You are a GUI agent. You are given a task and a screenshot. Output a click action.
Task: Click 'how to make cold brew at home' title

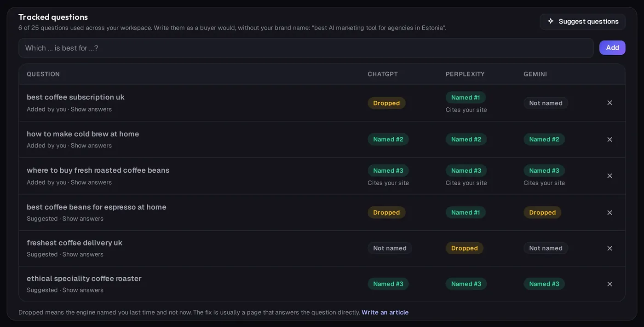click(83, 134)
